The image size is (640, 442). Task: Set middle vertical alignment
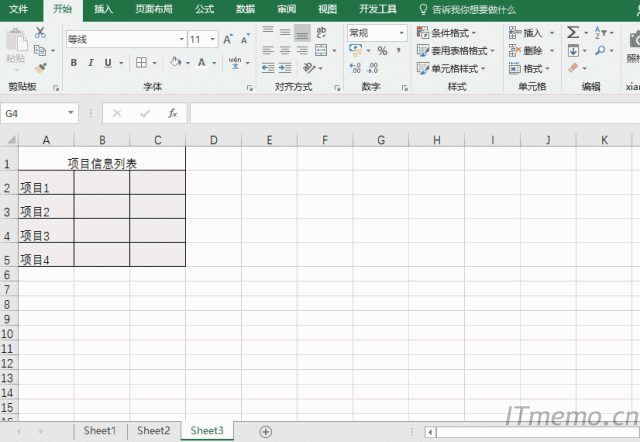click(285, 32)
